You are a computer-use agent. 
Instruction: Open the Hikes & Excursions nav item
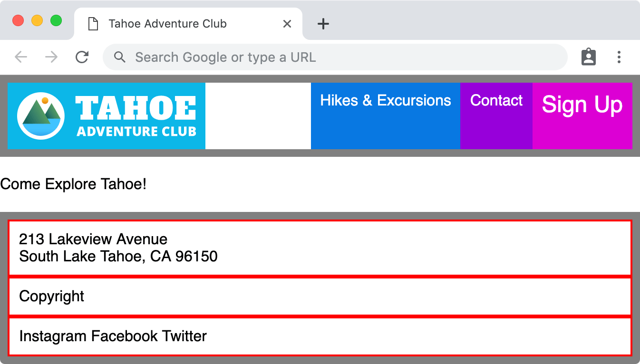click(x=385, y=101)
